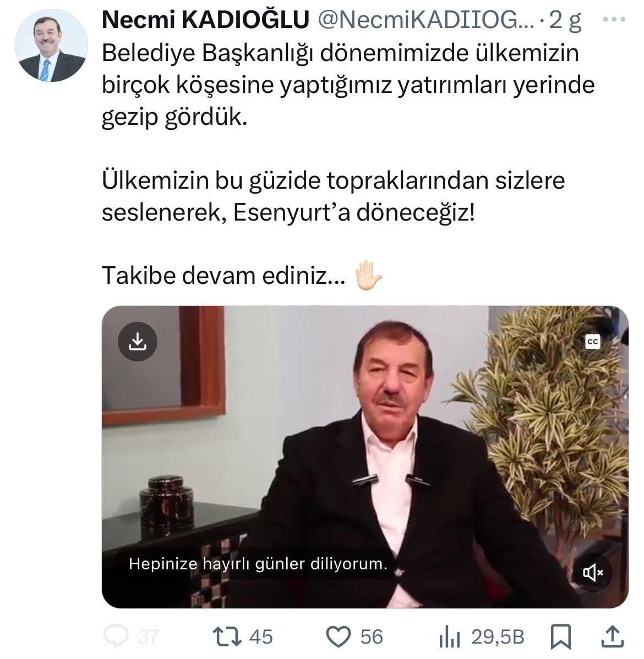Click the reply speech bubble icon
Image resolution: width=644 pixels, height=659 pixels.
[116, 636]
